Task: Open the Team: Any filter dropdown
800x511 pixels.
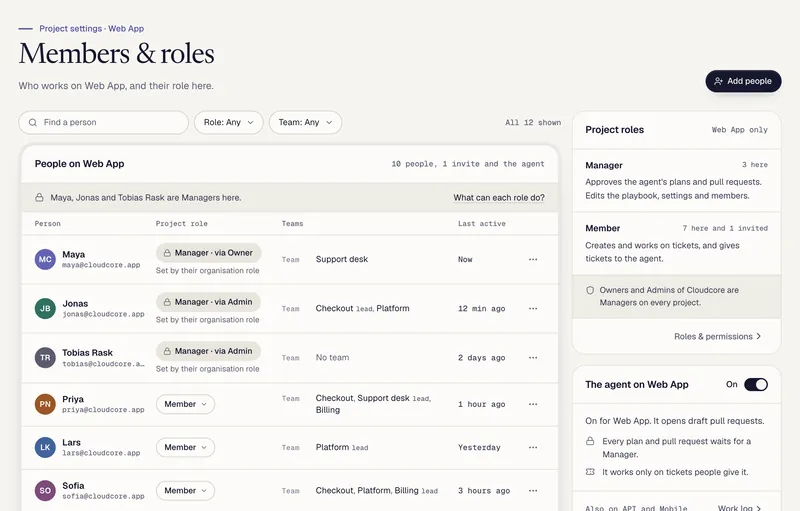Action: 305,122
